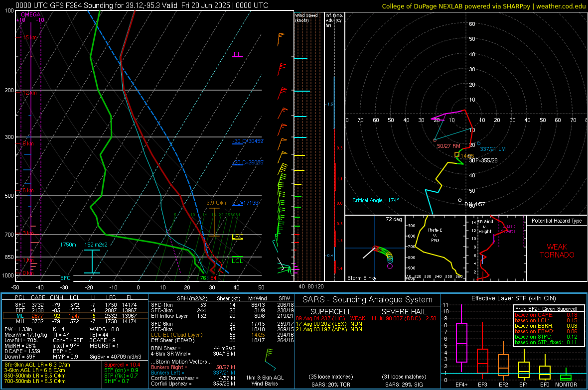588x390 pixels.
Task: Select the EFF parcel row in table
Action: click(x=75, y=310)
